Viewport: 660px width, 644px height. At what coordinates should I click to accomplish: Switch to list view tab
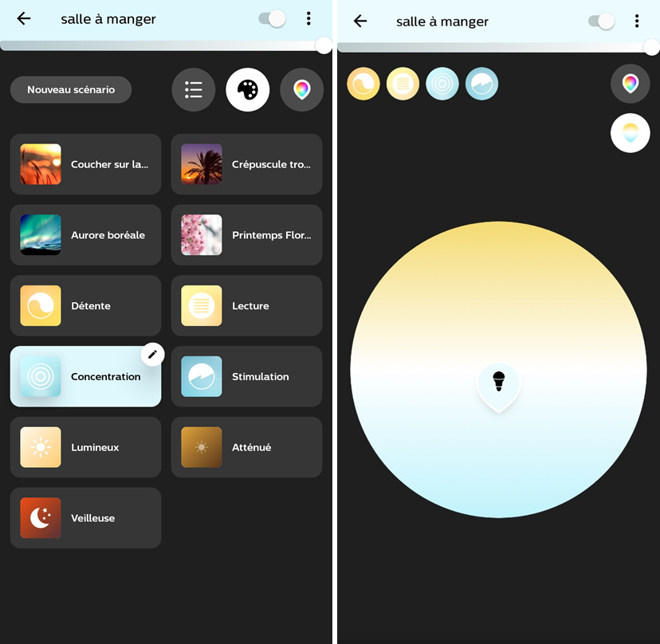(194, 89)
